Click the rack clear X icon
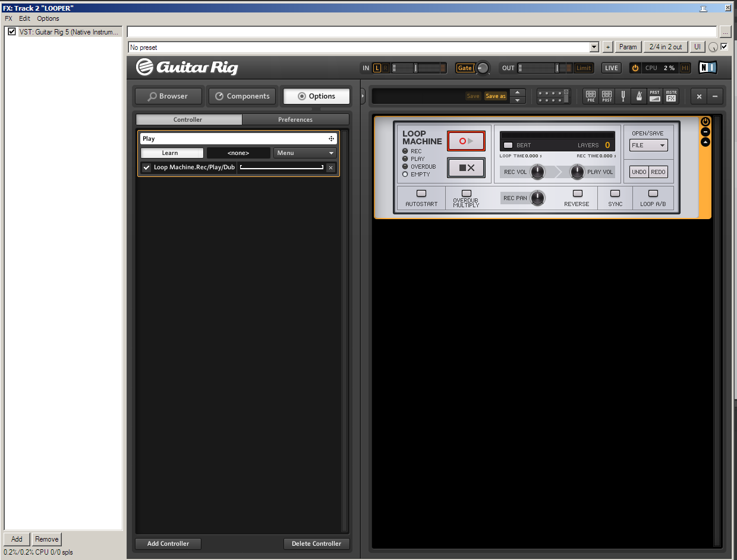737x560 pixels. 699,96
